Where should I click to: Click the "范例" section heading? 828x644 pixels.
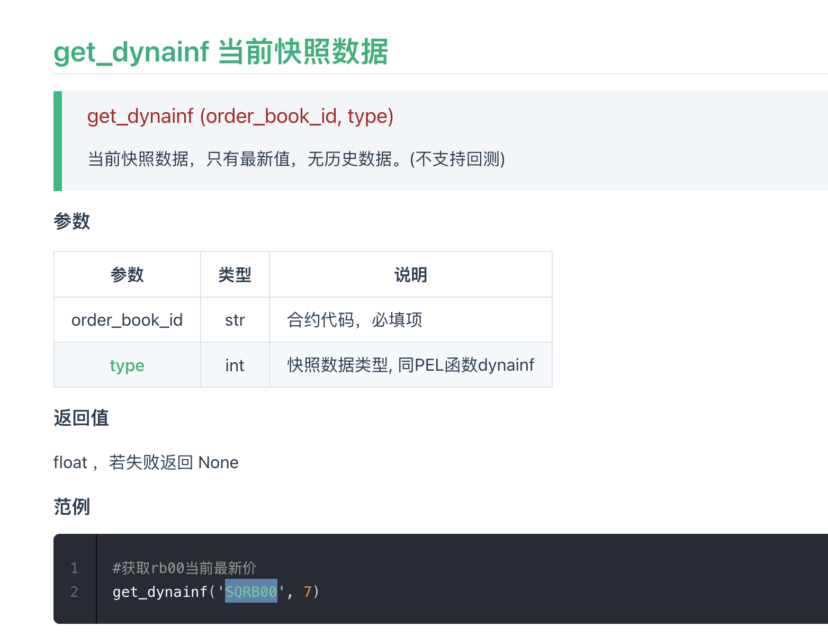point(72,507)
